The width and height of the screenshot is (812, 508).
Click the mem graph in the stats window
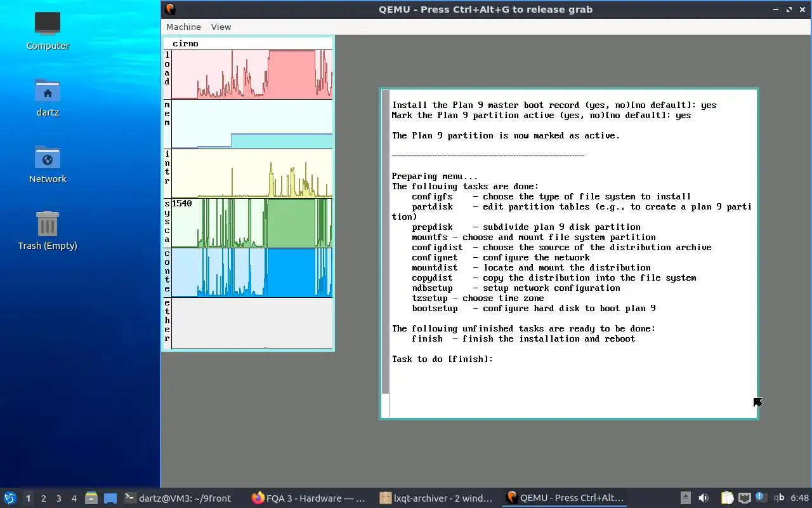[x=252, y=124]
